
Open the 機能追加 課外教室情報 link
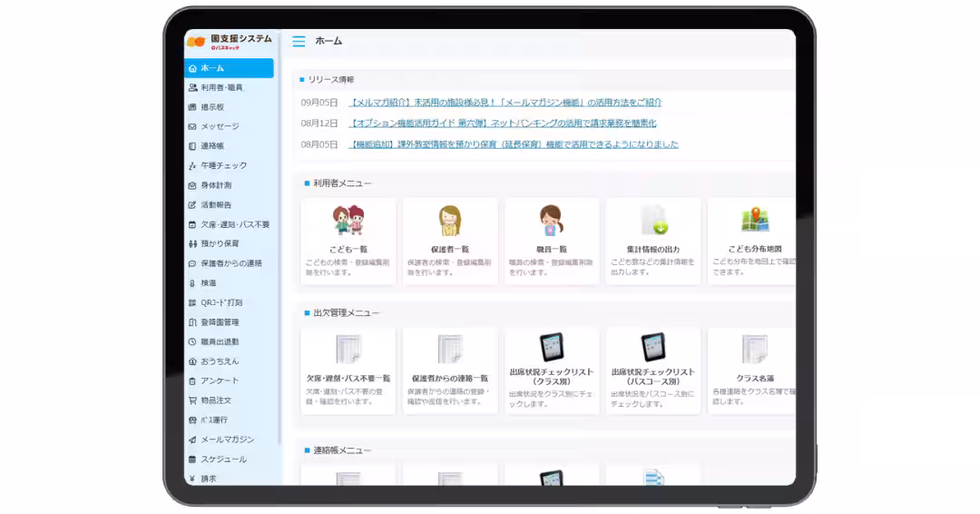tap(514, 144)
